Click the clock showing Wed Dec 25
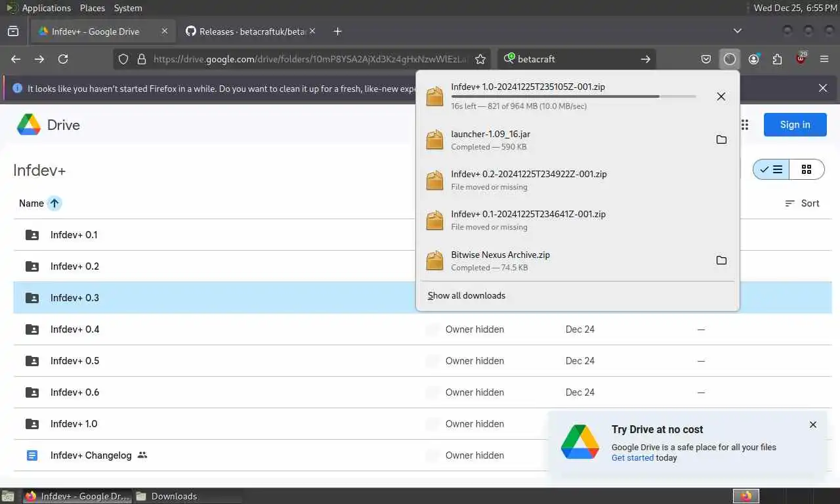 click(795, 8)
